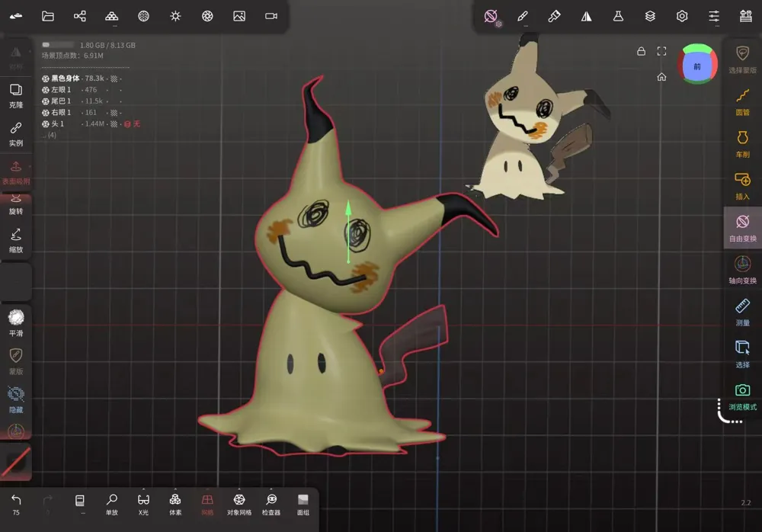Open the settings gear menu
The width and height of the screenshot is (762, 532).
pyautogui.click(x=682, y=16)
